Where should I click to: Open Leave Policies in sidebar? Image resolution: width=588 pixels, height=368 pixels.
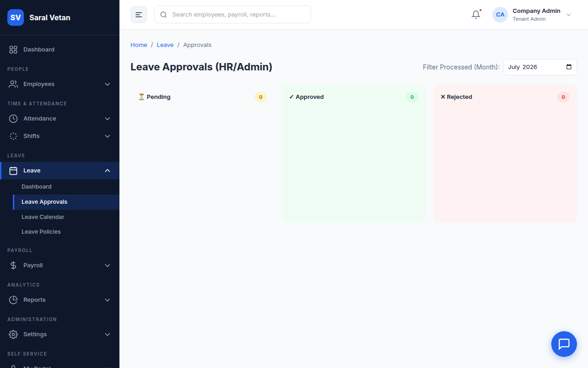pyautogui.click(x=66, y=232)
